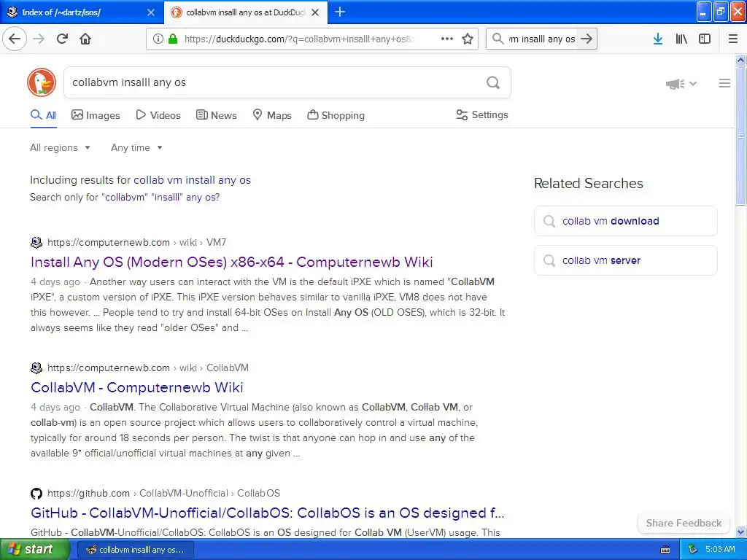747x560 pixels.
Task: Click computernewb favicon of CollabVM result
Action: [36, 368]
